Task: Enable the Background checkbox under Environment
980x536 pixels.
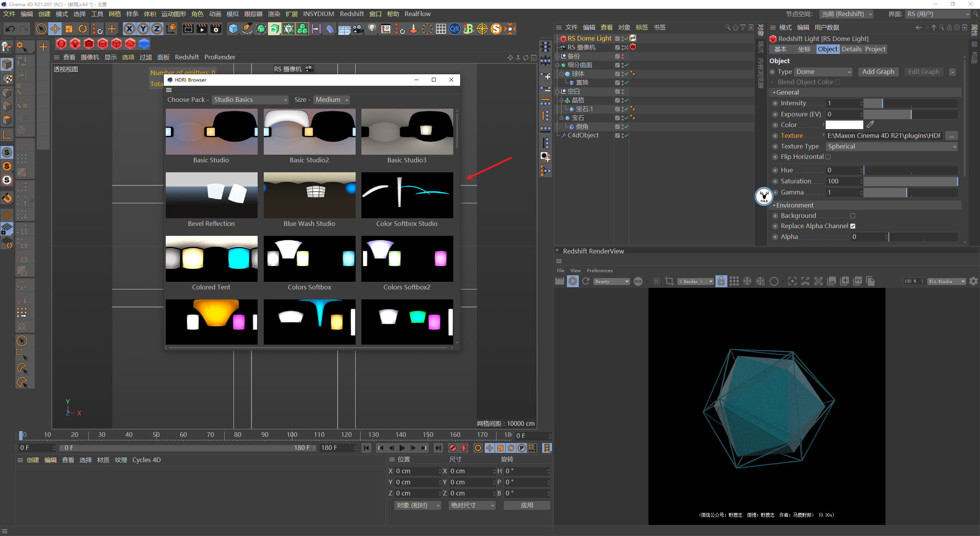Action: 853,216
